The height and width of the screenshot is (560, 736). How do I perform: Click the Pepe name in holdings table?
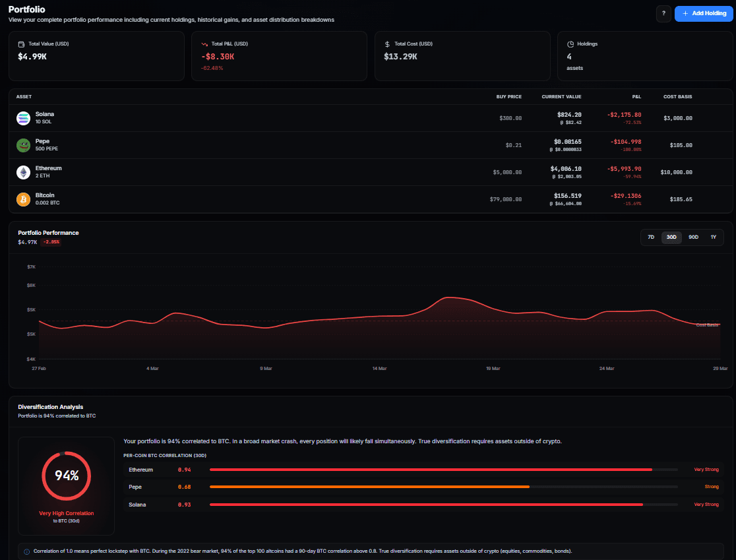pyautogui.click(x=42, y=141)
